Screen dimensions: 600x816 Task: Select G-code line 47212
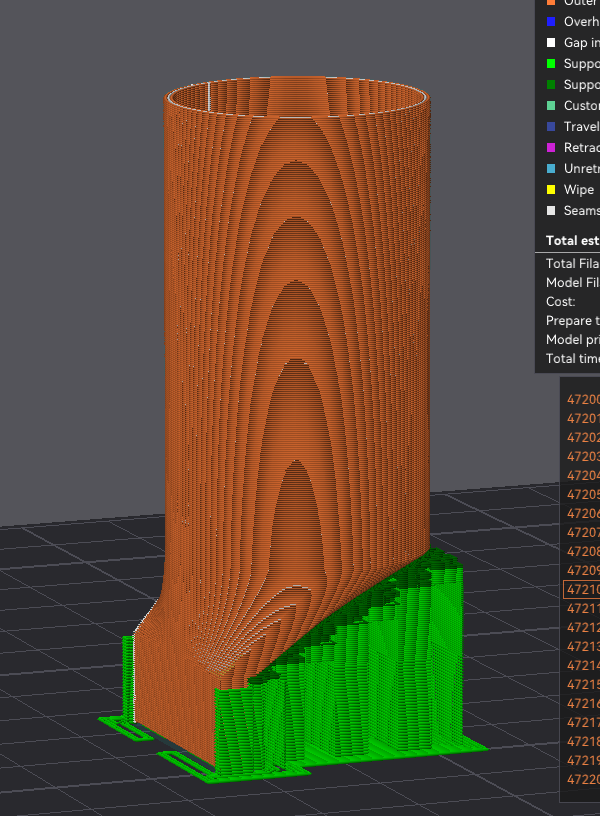583,628
